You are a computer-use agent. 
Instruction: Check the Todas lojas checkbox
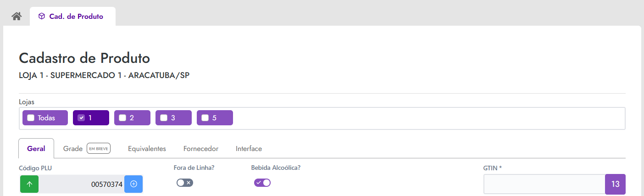31,118
